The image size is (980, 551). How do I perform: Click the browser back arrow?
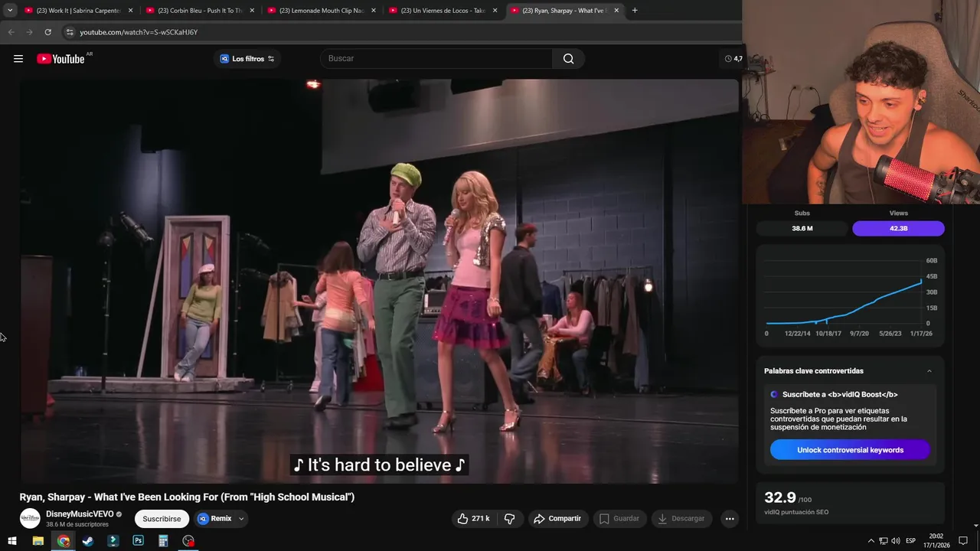[x=11, y=32]
